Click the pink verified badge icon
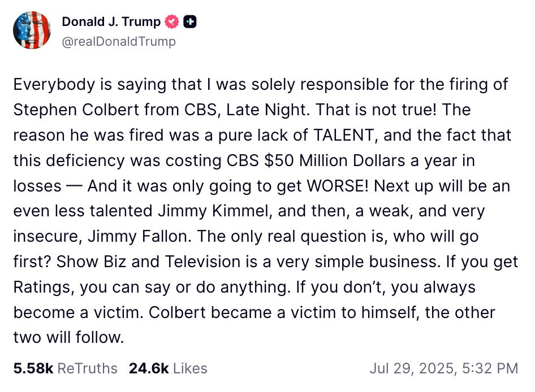Screen dimensions: 535x392 pos(171,21)
